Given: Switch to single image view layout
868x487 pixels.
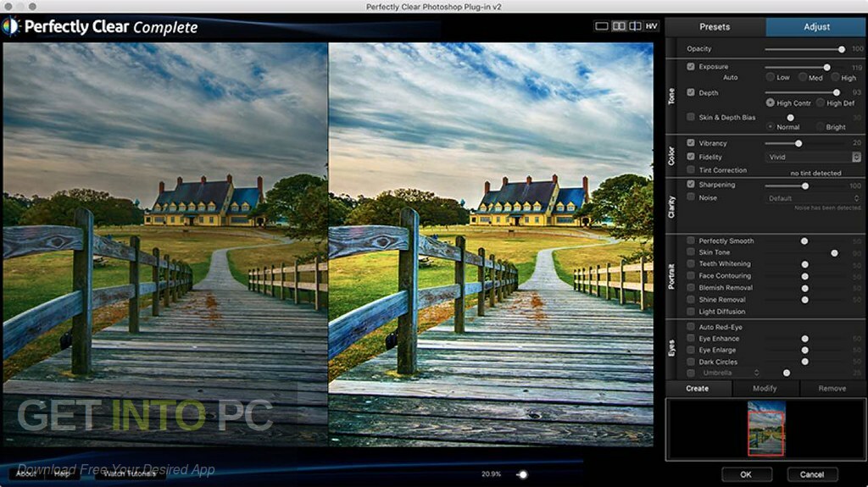Looking at the screenshot, I should [x=601, y=26].
